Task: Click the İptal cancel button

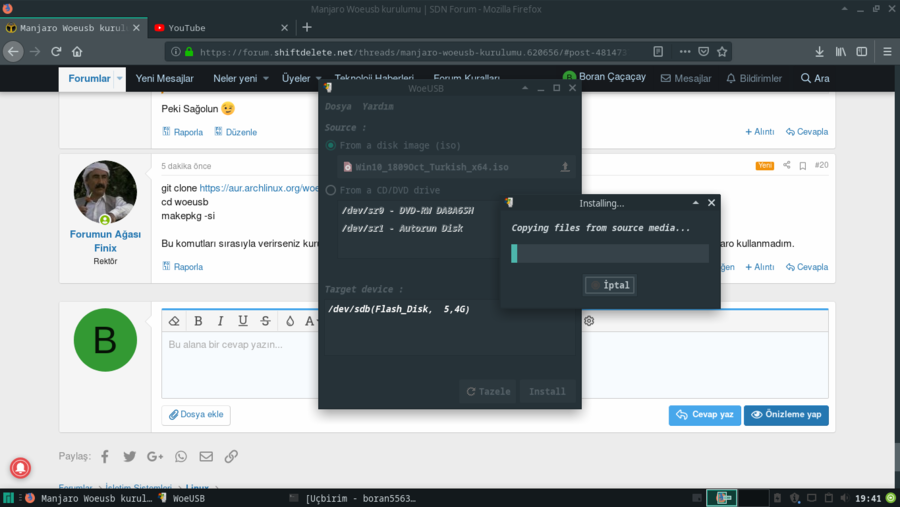Action: tap(610, 285)
